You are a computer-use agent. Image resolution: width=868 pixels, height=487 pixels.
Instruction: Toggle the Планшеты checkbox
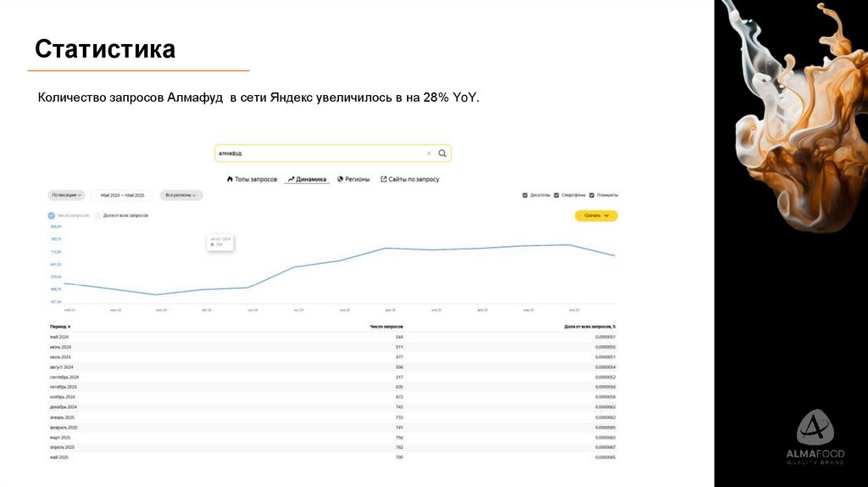592,195
